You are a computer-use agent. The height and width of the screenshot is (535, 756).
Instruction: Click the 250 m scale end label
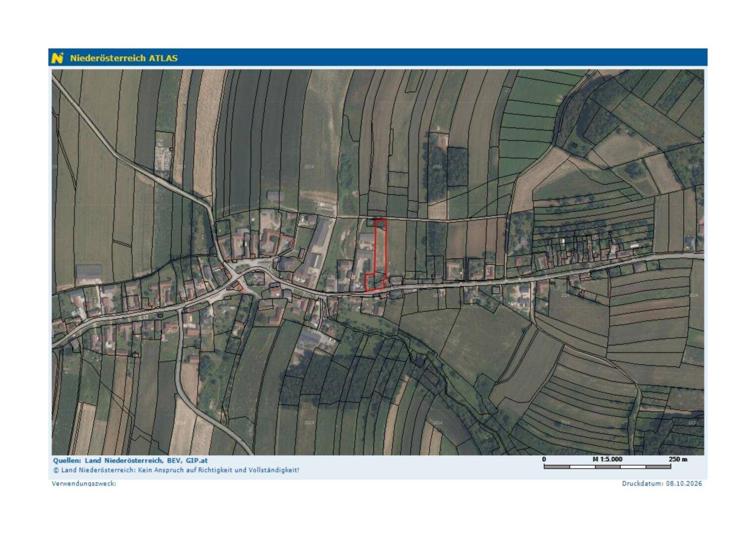point(678,459)
